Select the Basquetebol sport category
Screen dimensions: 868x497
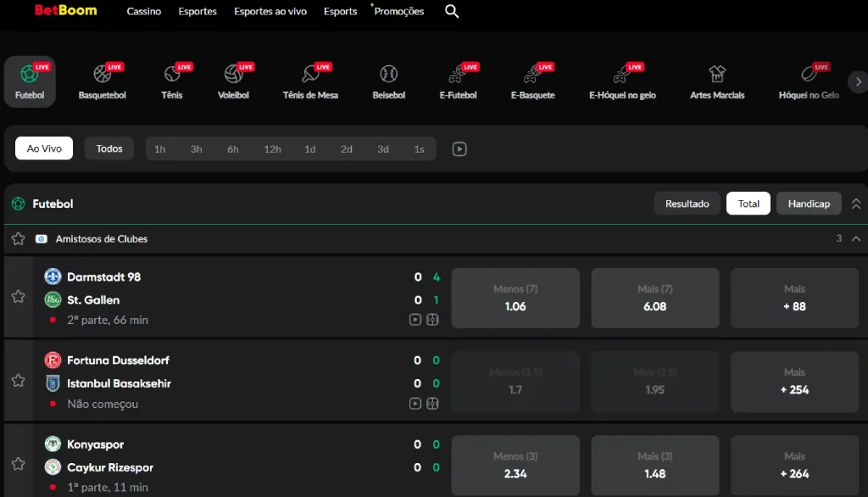click(103, 81)
